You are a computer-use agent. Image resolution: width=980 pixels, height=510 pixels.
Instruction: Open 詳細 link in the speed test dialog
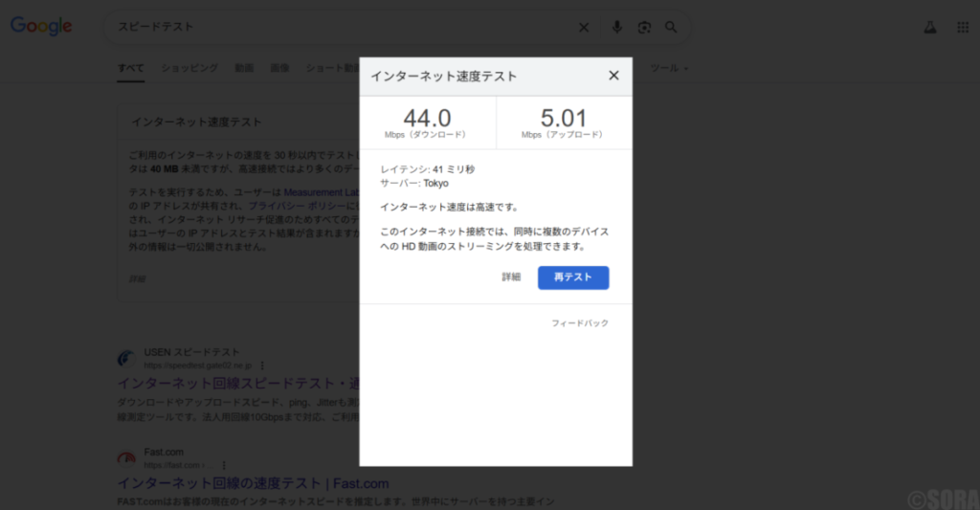click(x=511, y=277)
